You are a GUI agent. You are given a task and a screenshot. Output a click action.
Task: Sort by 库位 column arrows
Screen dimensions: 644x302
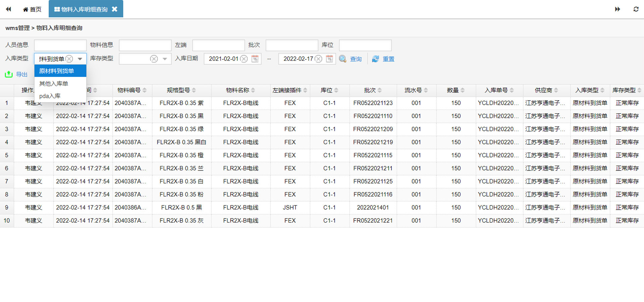[x=336, y=90]
